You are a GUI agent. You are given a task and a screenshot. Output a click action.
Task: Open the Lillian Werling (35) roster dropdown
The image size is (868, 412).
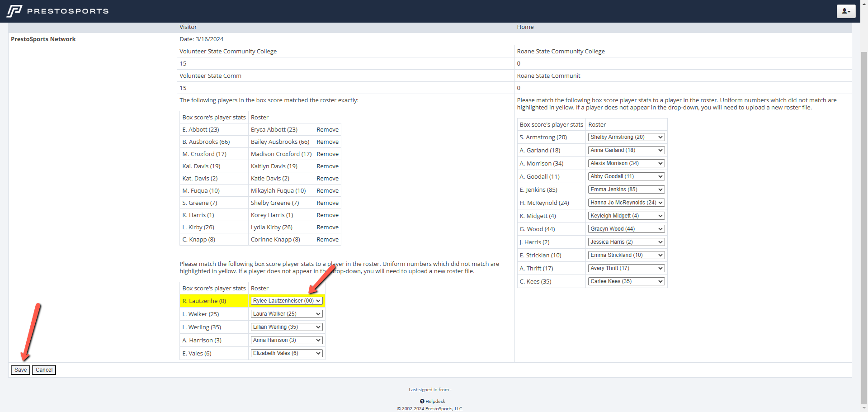pos(287,327)
